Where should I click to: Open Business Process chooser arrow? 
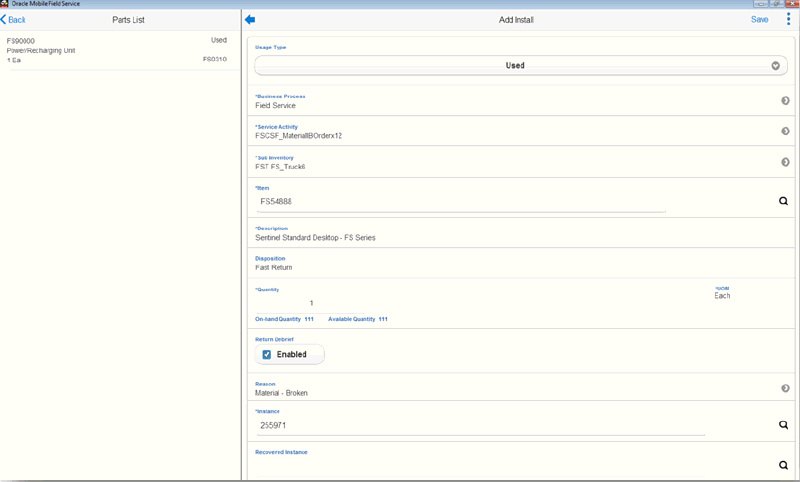click(785, 101)
